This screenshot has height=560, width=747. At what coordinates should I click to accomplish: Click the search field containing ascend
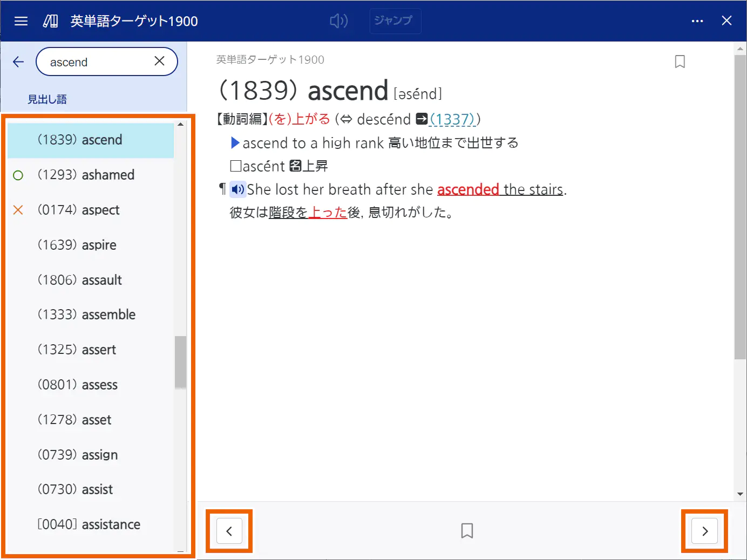tap(107, 62)
